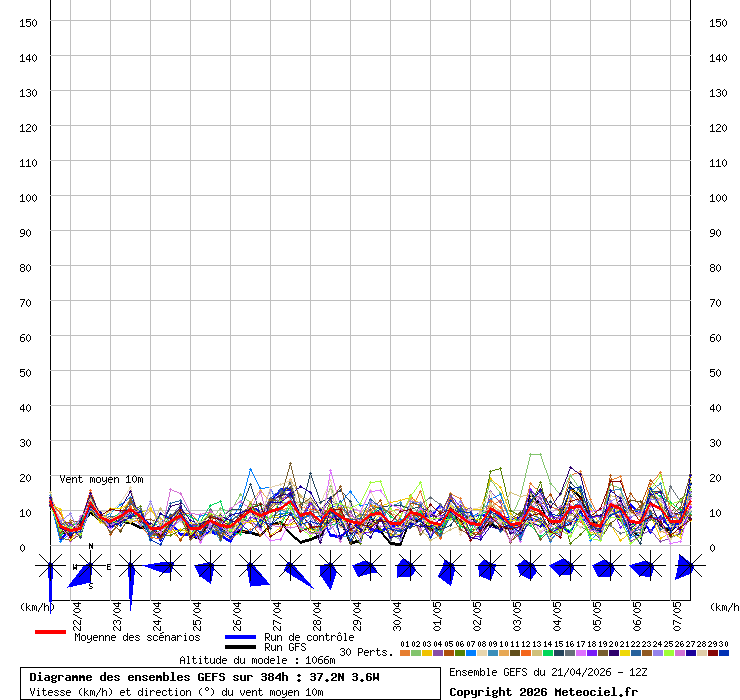Click the Vent moyen 10m chart label
The image size is (740, 700).
click(100, 480)
